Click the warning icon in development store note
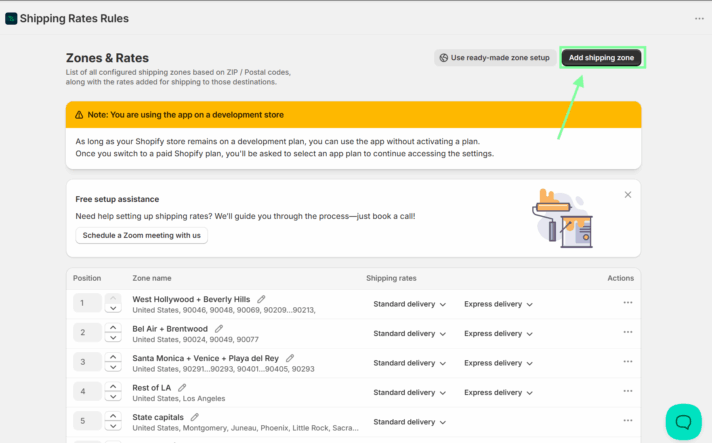Image resolution: width=712 pixels, height=443 pixels. [x=79, y=115]
